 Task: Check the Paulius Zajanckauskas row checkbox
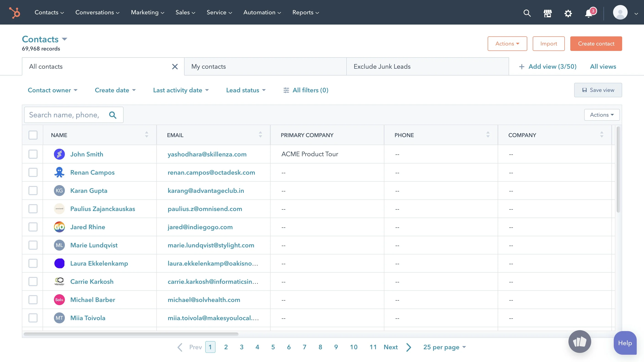pos(33,209)
